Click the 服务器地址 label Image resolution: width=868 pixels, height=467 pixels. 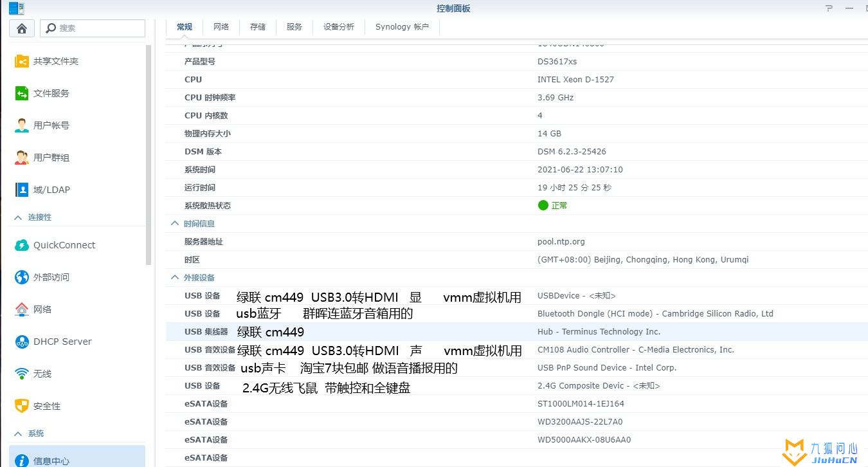[204, 242]
